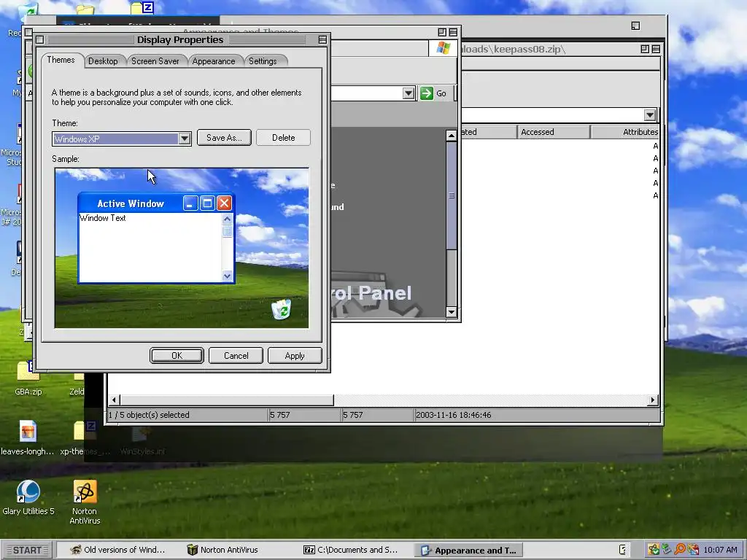
Task: Click Apply in Display Properties
Action: [x=295, y=356]
